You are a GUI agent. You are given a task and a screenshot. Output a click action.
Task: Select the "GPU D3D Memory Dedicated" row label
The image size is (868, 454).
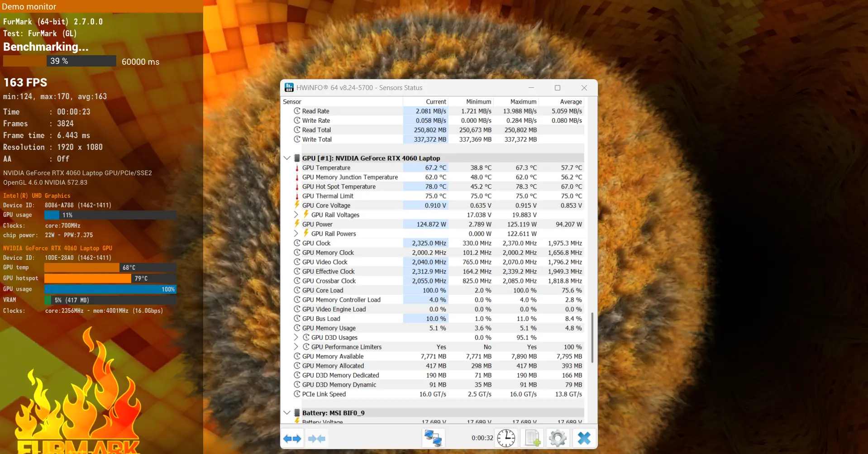point(341,375)
